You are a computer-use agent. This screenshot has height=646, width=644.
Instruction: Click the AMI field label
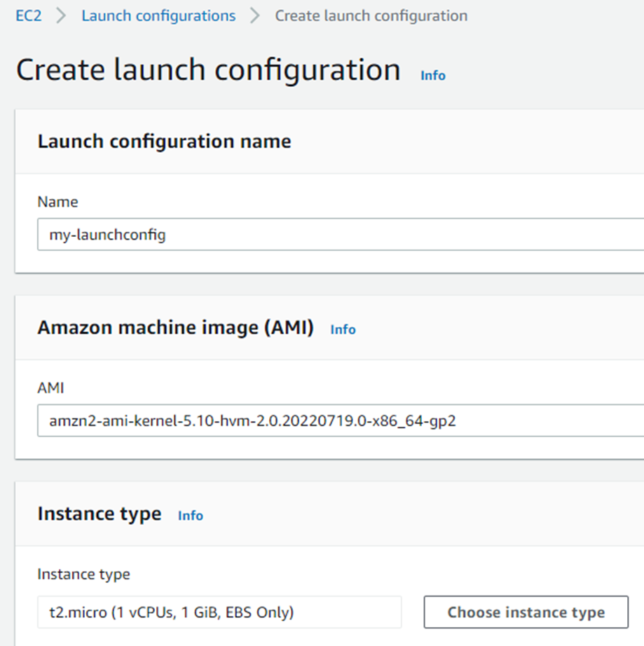[50, 387]
